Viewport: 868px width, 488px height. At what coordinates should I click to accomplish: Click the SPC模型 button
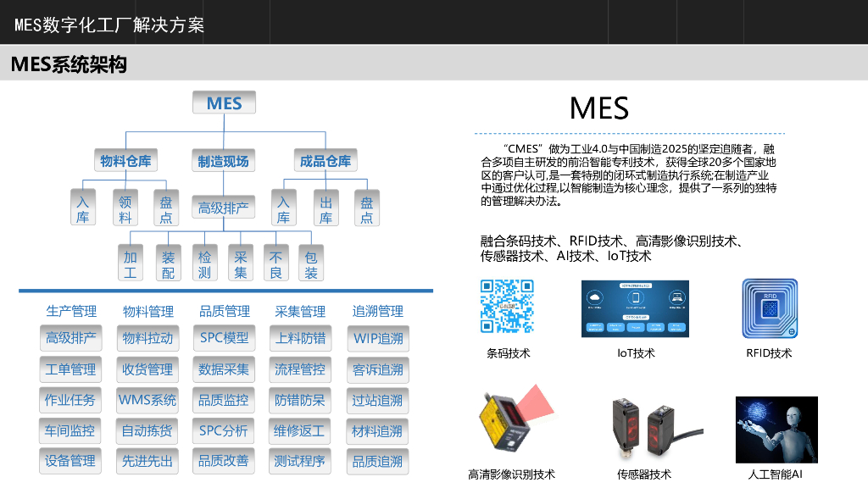pos(224,338)
